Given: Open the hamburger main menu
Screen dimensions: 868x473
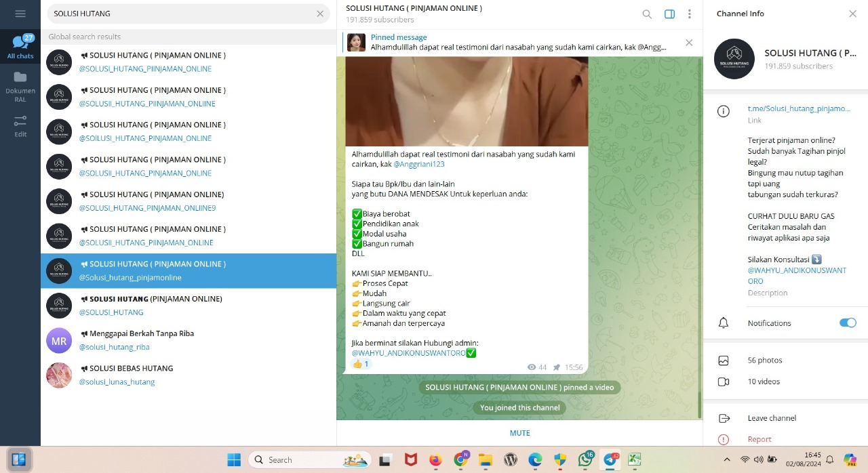Looking at the screenshot, I should click(x=20, y=14).
